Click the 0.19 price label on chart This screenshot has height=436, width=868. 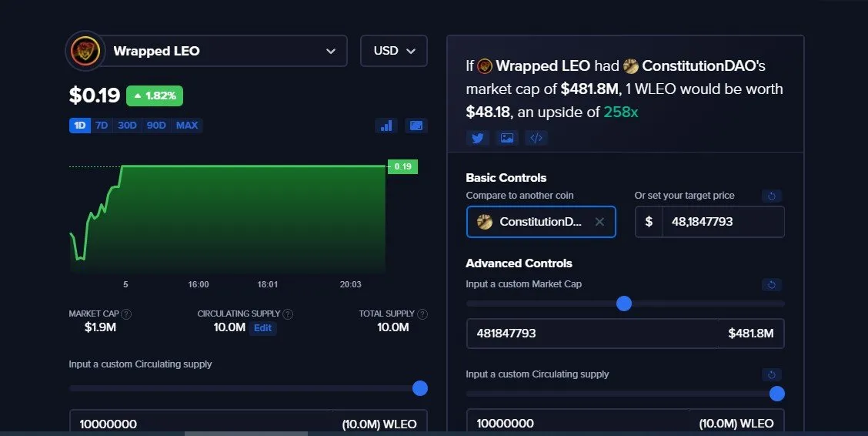click(402, 166)
